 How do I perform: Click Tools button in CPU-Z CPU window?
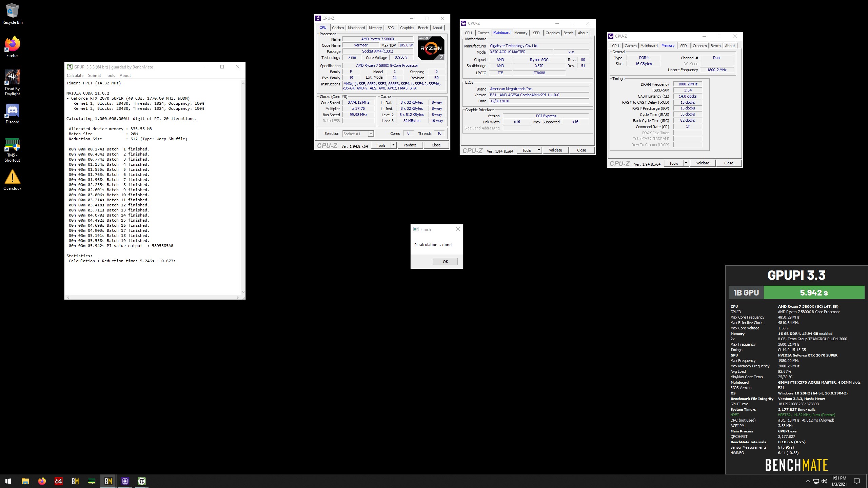point(381,145)
